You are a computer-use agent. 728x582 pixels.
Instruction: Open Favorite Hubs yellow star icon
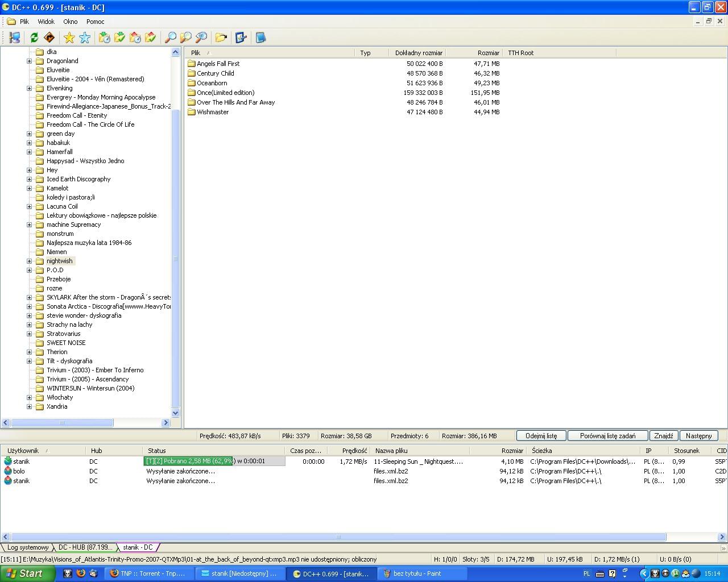click(69, 38)
